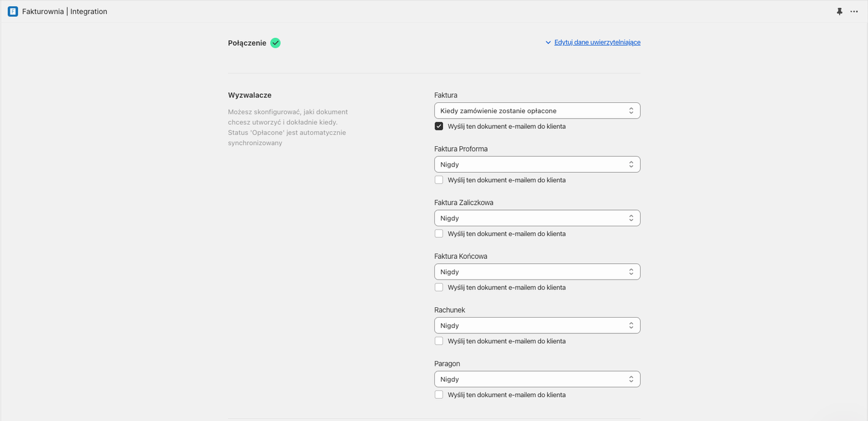Expand the Faktura Proforma dropdown
This screenshot has height=421, width=868.
pos(537,165)
